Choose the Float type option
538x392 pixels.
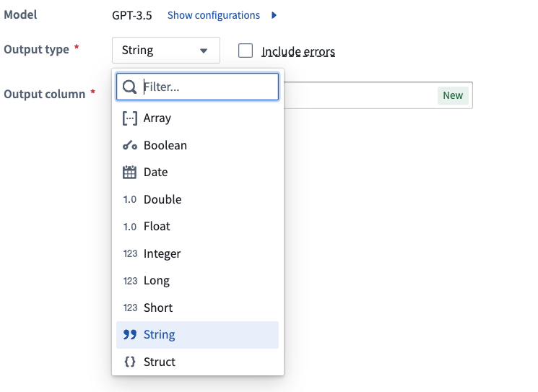[x=197, y=227]
